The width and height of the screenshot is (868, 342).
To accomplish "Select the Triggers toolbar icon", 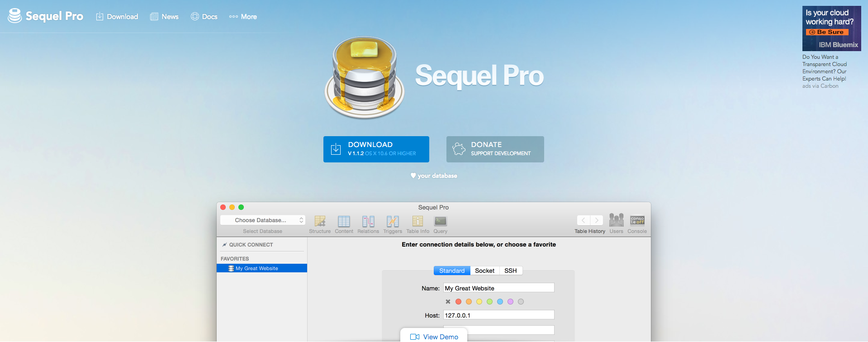I will pyautogui.click(x=393, y=224).
